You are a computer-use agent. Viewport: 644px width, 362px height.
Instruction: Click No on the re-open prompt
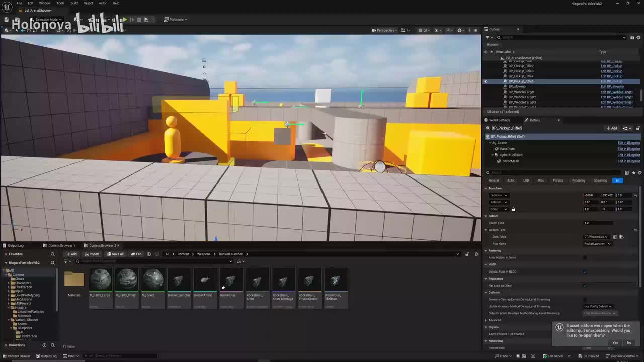(629, 343)
